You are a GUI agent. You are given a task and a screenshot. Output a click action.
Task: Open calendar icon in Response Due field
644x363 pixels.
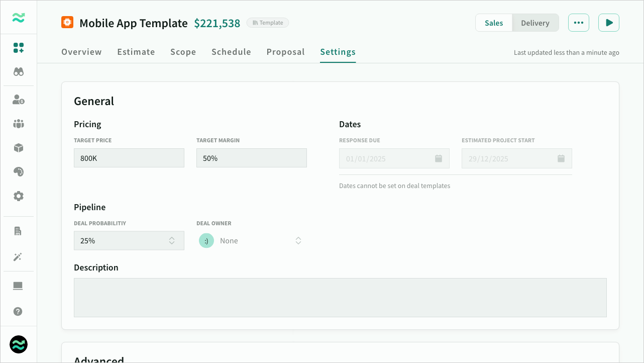[439, 158]
